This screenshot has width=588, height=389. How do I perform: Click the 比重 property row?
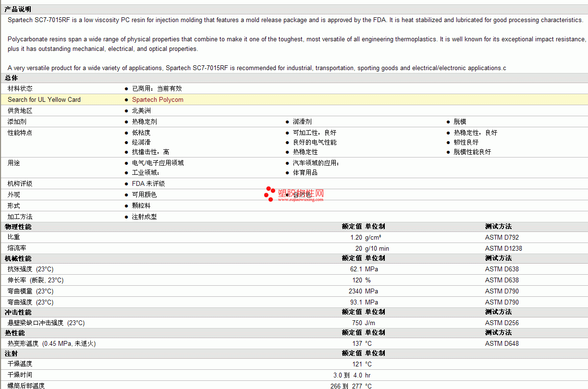(x=294, y=237)
